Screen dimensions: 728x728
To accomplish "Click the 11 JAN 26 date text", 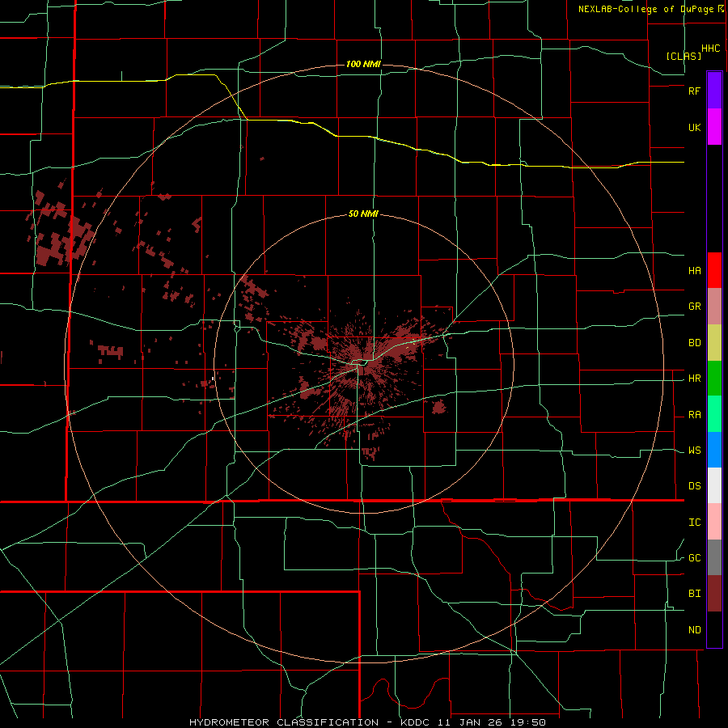I will [x=470, y=722].
